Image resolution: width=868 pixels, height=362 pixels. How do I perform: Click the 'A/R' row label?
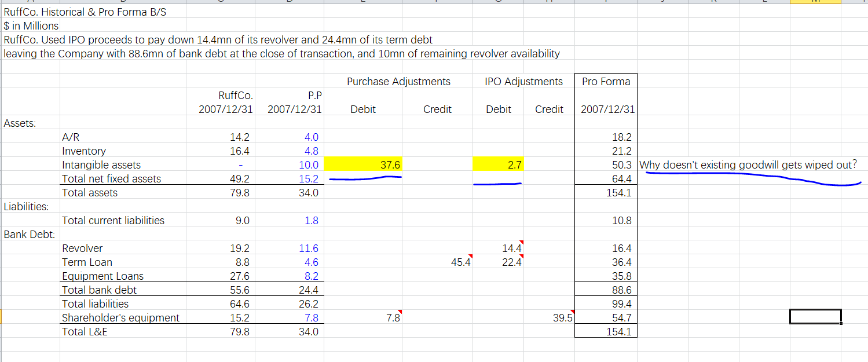coord(71,137)
